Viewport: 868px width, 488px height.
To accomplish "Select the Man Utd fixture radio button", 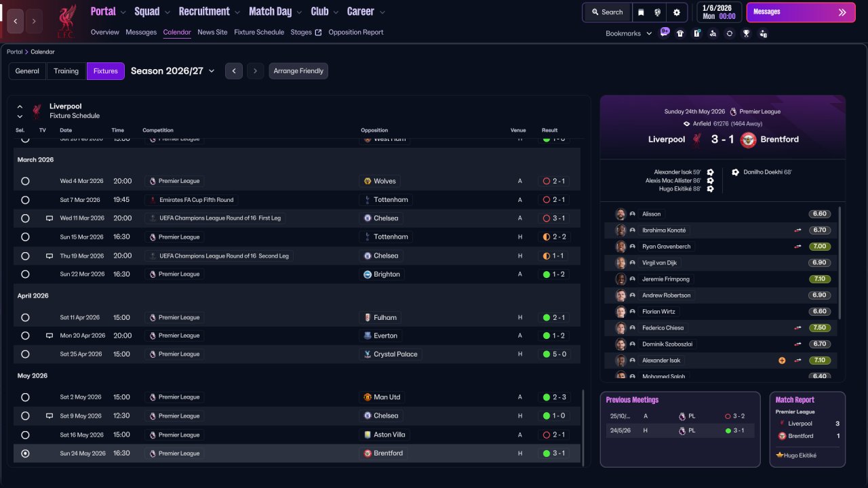I will (25, 397).
